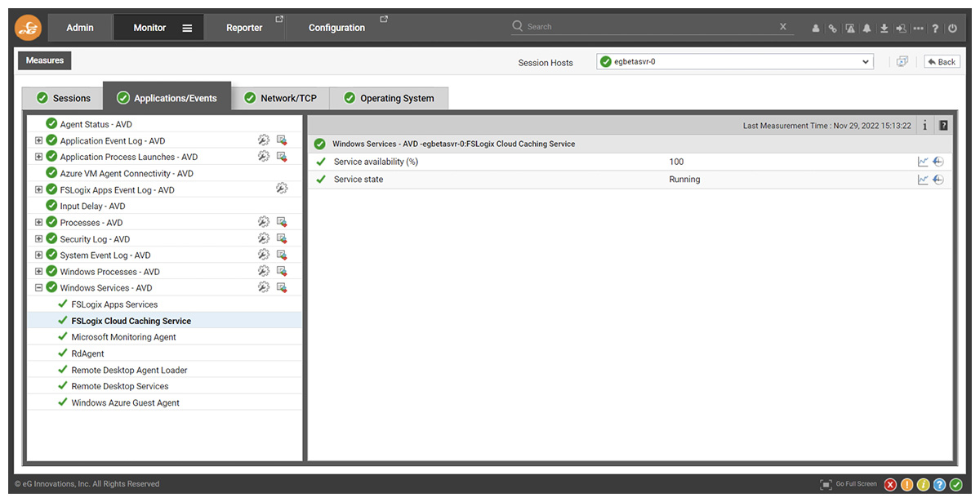The width and height of the screenshot is (980, 502).
Task: Select FSLogix Apps Services descriptor
Action: [x=114, y=304]
